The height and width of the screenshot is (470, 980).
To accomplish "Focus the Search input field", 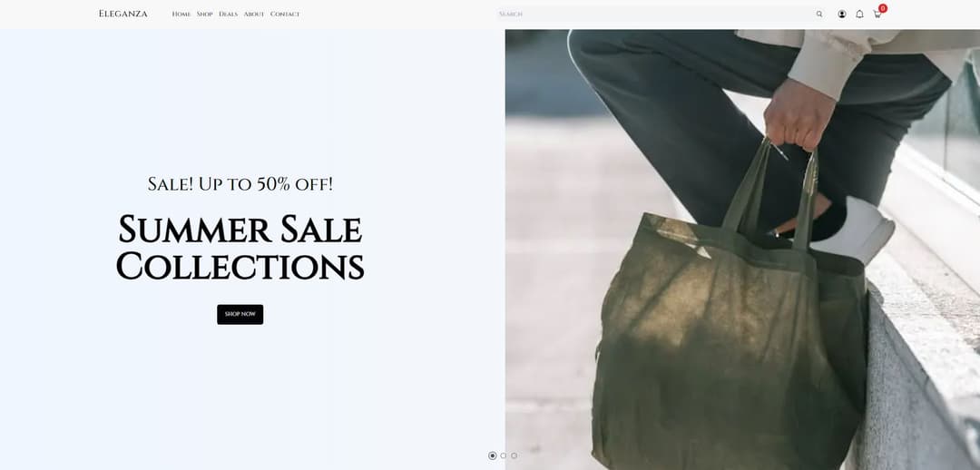I will coord(655,14).
